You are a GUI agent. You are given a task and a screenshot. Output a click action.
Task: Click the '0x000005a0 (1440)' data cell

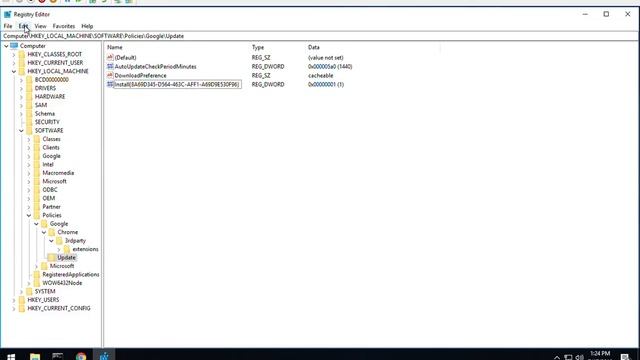pyautogui.click(x=330, y=67)
